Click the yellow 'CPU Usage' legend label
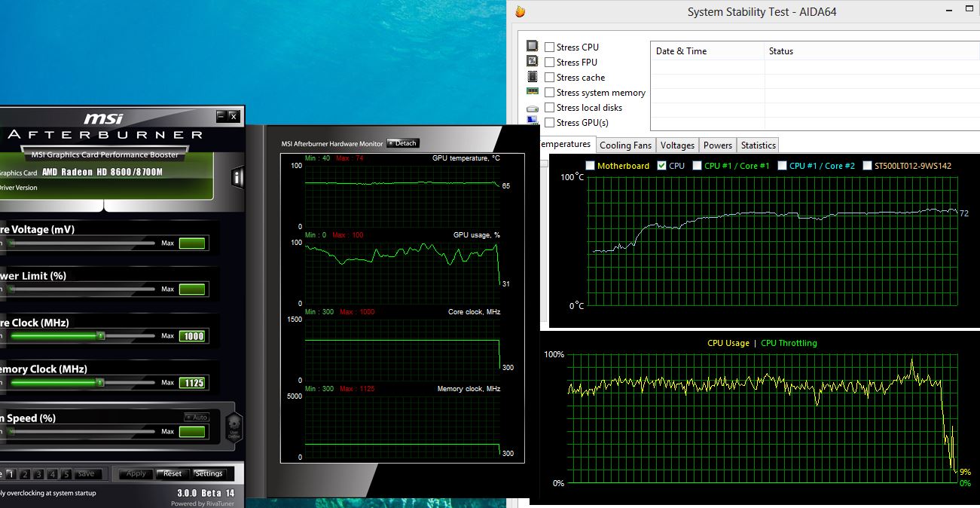Viewport: 980px width, 508px height. [x=728, y=343]
